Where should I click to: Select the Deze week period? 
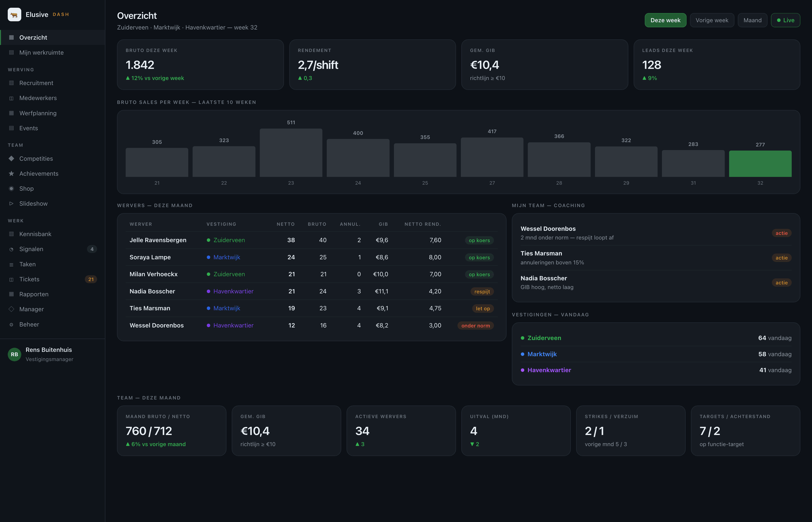point(665,20)
